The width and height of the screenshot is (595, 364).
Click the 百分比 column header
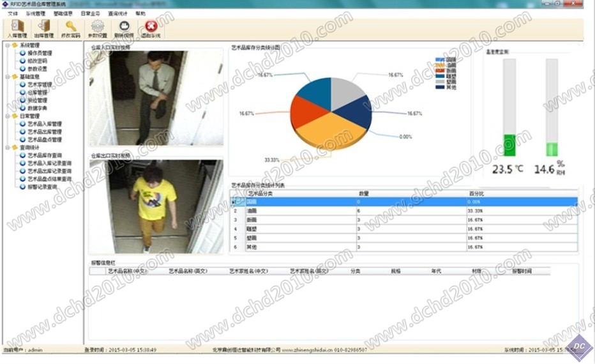click(477, 193)
